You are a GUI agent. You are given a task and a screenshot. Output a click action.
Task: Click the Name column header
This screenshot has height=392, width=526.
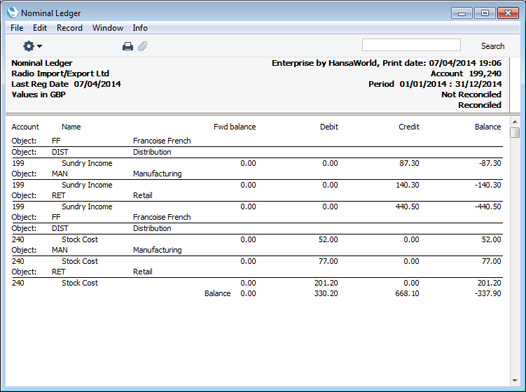pyautogui.click(x=71, y=127)
